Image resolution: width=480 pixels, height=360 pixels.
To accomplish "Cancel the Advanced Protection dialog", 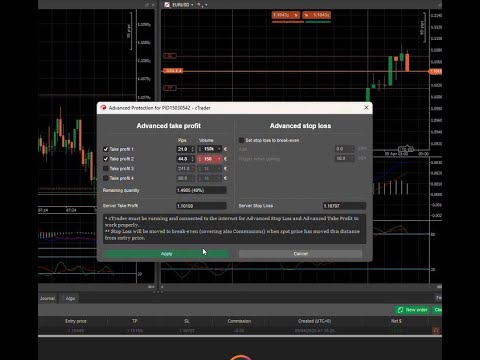I will click(x=300, y=254).
